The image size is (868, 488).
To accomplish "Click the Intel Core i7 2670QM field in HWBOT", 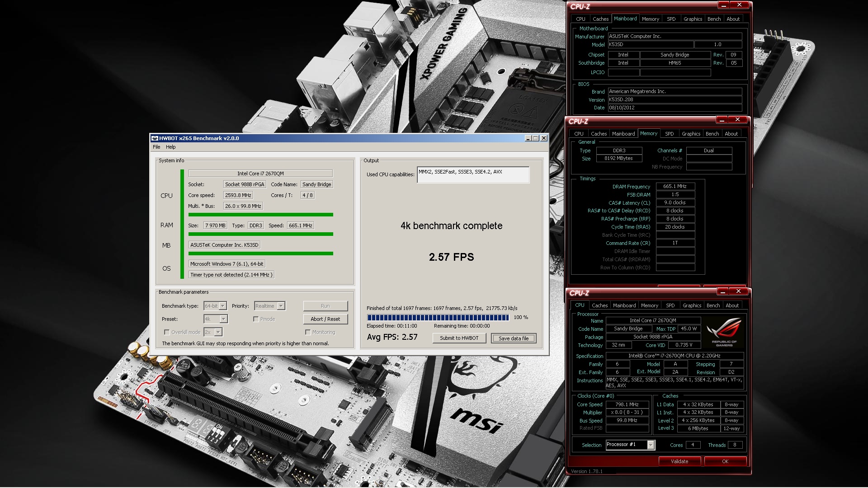I will pos(260,174).
